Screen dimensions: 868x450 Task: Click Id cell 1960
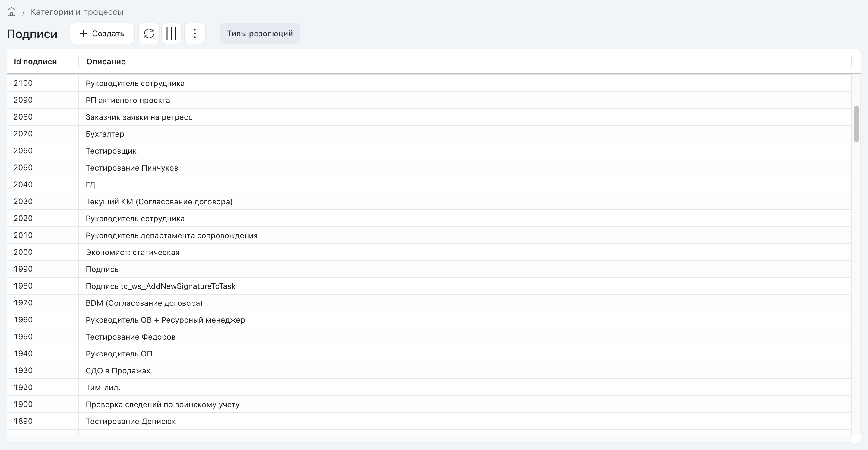pos(43,320)
